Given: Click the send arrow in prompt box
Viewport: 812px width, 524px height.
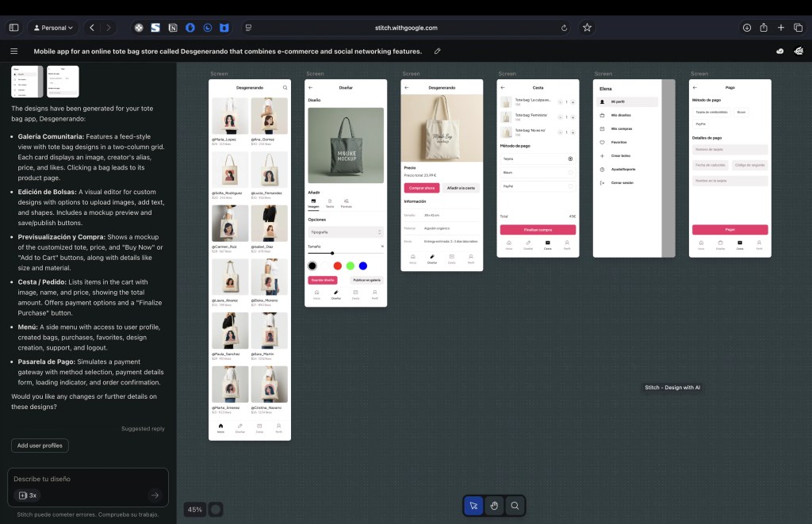Looking at the screenshot, I should click(155, 495).
